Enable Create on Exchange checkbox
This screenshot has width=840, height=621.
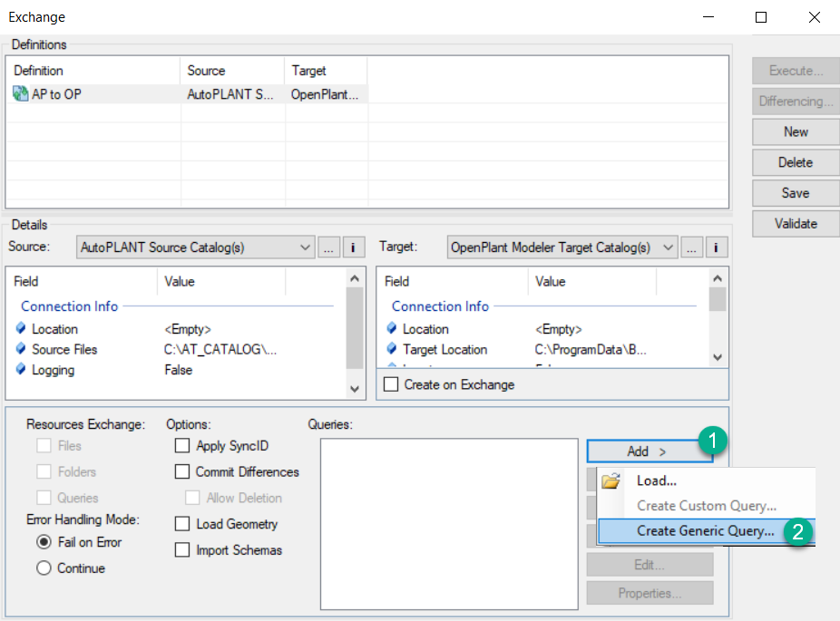click(391, 384)
